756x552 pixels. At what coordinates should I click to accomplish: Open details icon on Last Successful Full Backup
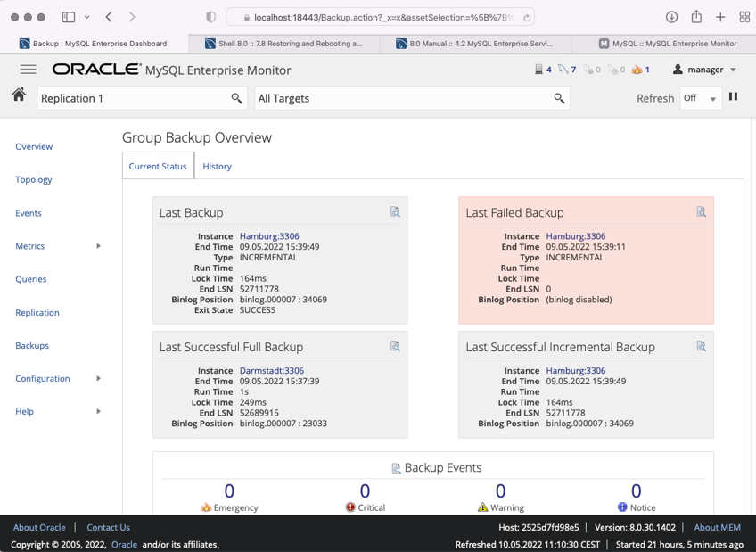[x=395, y=346]
